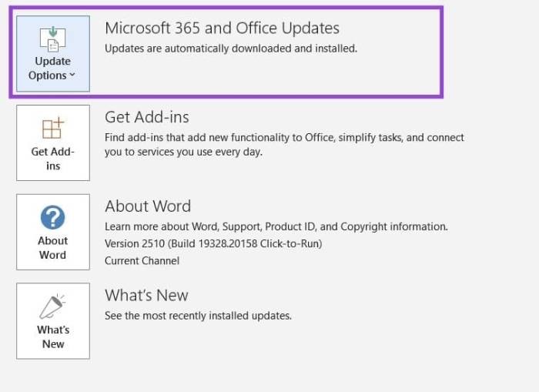Click the Current Channel text
The height and width of the screenshot is (392, 539).
coord(142,260)
